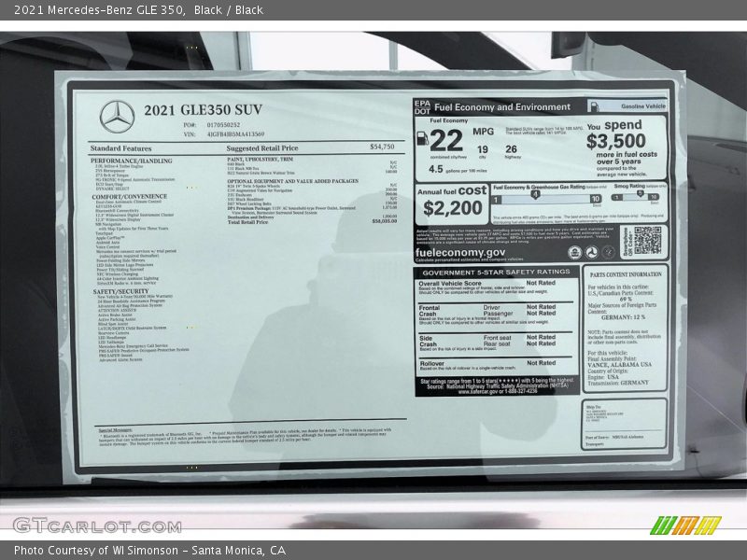
Task: Click the 'PARTS CONTENT INFORMATION' heading
Action: [x=626, y=274]
